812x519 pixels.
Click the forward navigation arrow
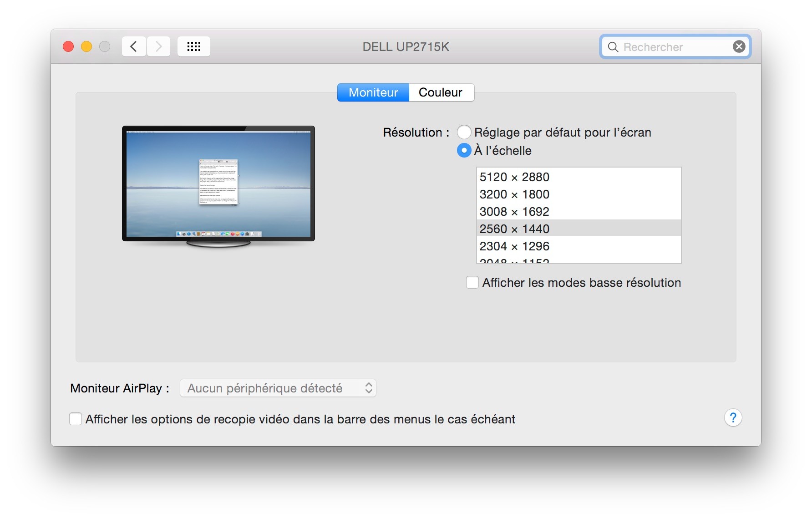point(158,46)
